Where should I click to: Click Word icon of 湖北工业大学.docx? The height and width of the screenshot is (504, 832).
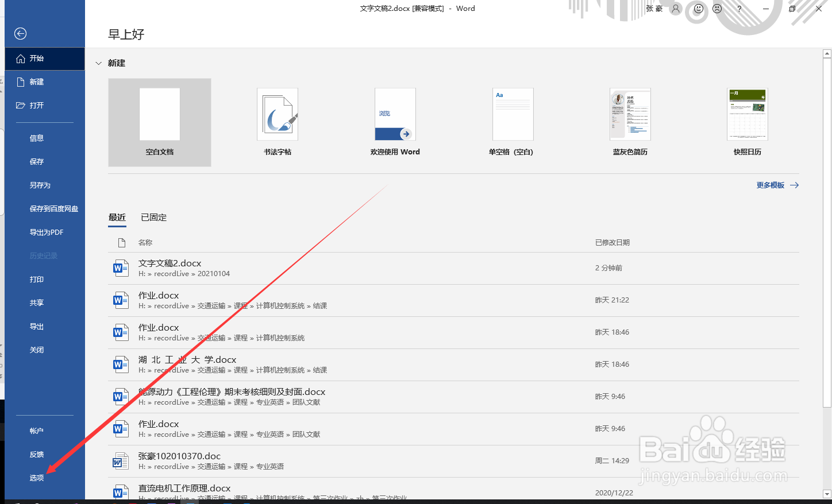120,365
